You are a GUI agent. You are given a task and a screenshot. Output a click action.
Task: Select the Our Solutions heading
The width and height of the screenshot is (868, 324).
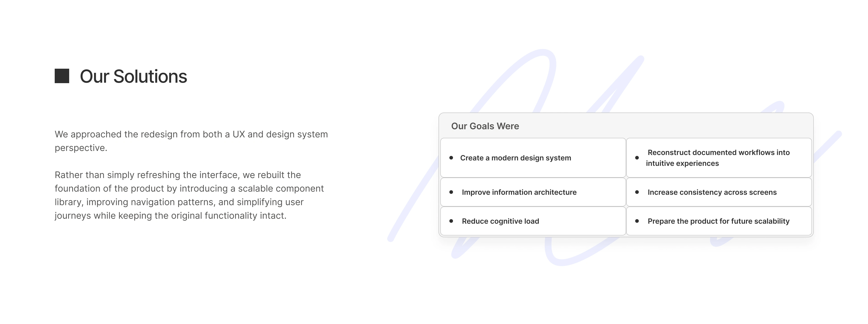(x=133, y=76)
